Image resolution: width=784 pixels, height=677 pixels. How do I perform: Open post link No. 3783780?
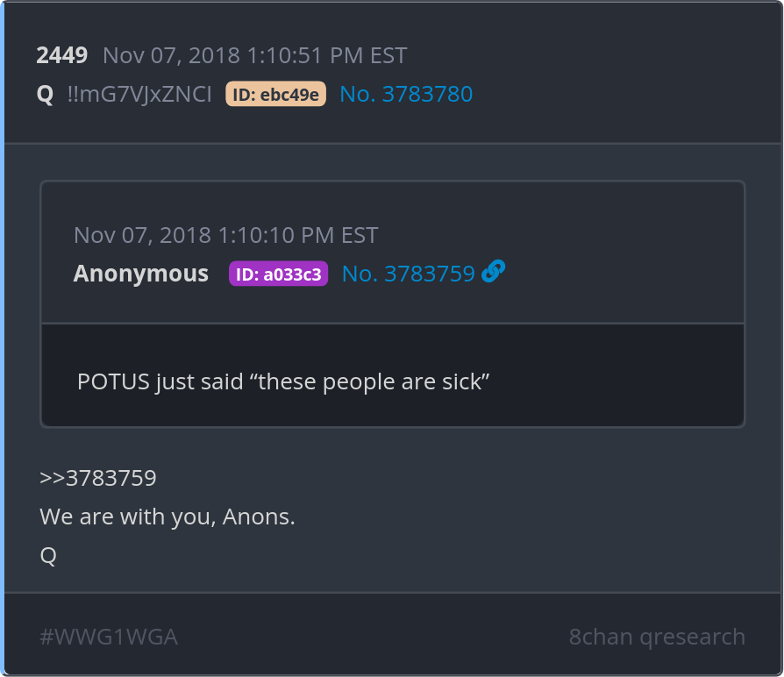pos(406,95)
